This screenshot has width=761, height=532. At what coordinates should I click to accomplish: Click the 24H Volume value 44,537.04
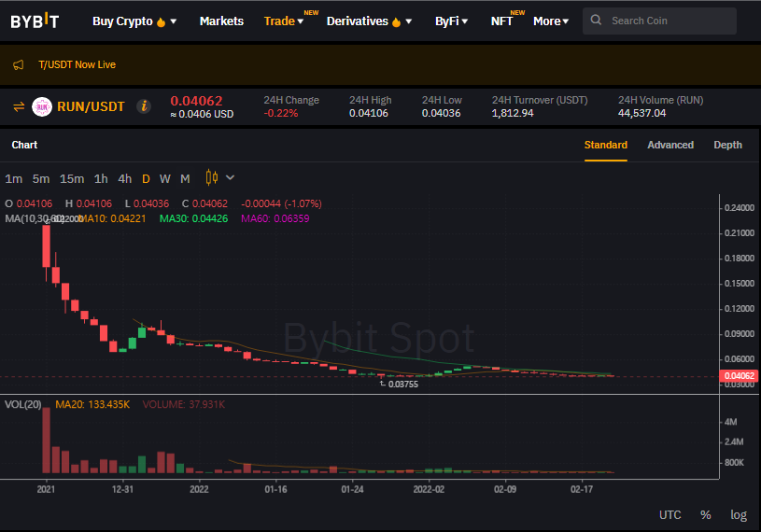tap(641, 114)
